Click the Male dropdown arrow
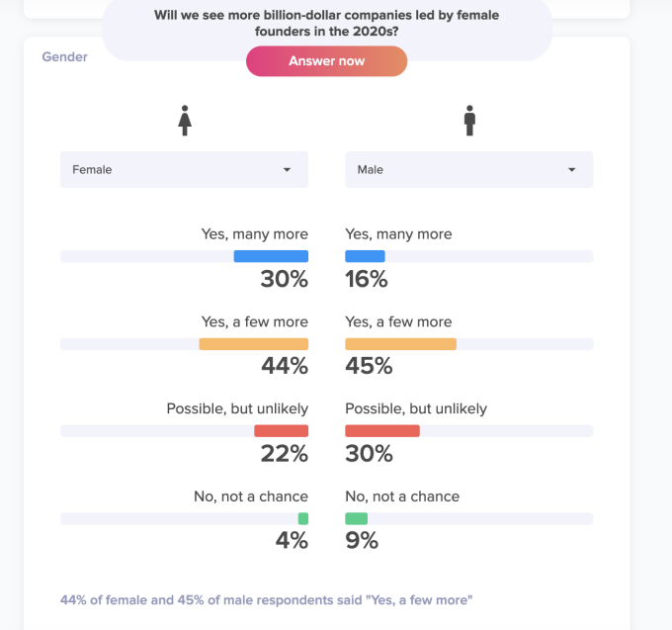The width and height of the screenshot is (672, 630). (x=571, y=170)
